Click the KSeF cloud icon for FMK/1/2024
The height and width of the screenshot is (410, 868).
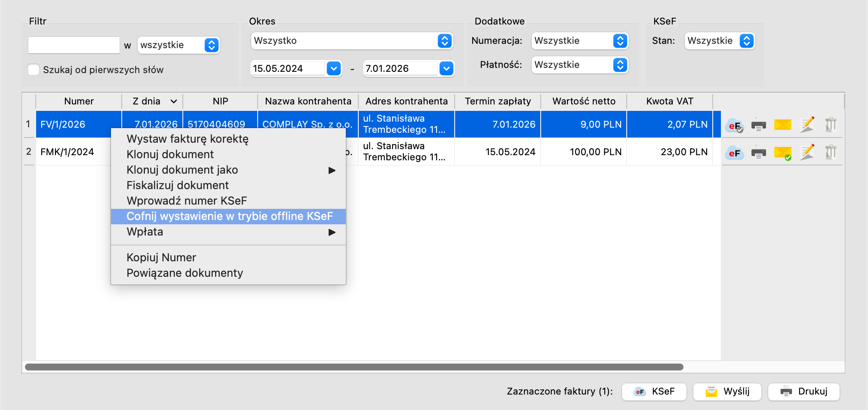[x=734, y=153]
